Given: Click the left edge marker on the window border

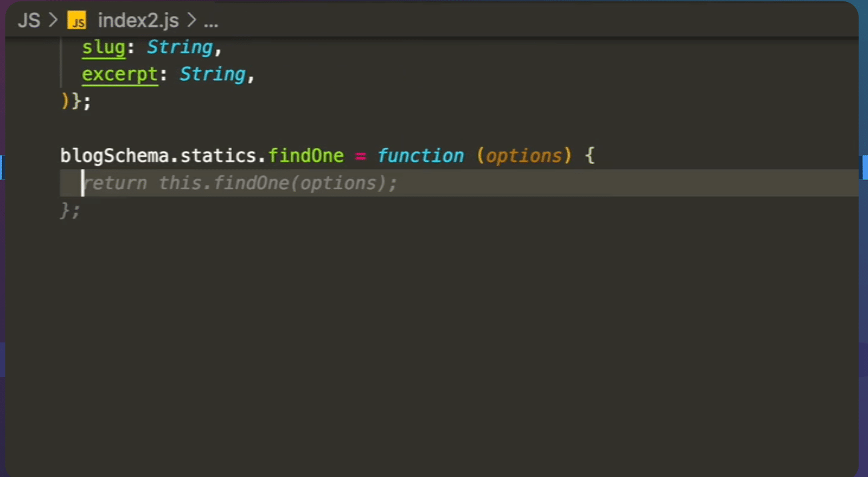Looking at the screenshot, I should (3, 167).
